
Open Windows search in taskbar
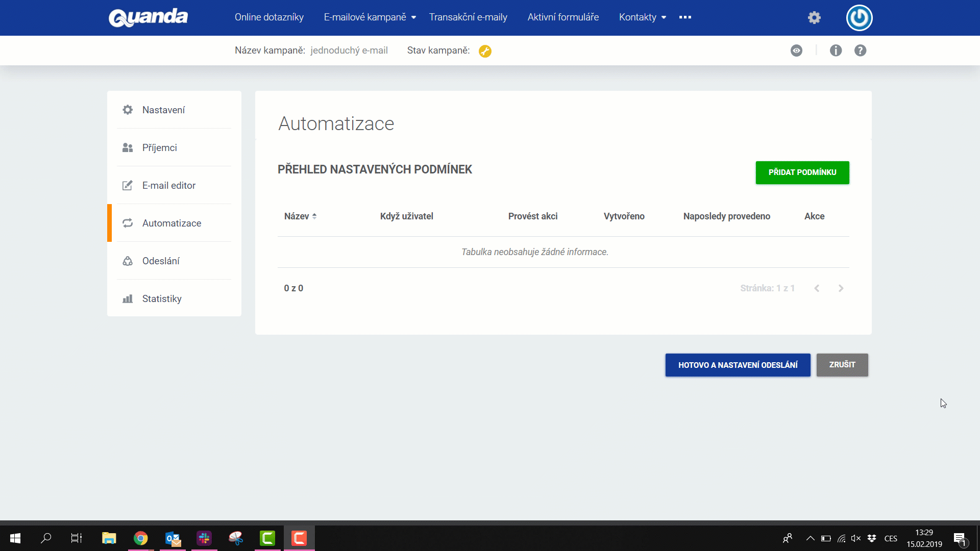point(46,538)
